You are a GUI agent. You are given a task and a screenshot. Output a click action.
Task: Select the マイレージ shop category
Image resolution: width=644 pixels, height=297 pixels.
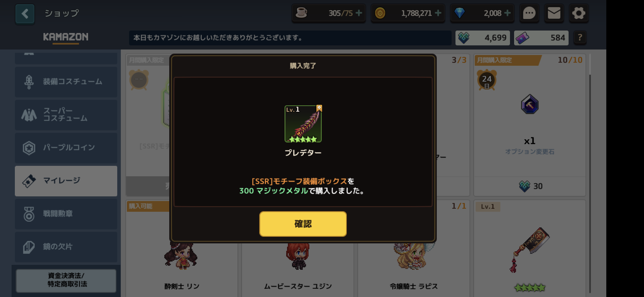[x=66, y=181]
